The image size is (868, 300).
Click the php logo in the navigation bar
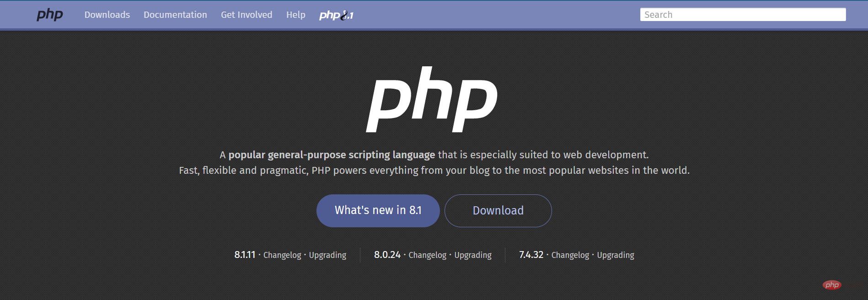pos(50,15)
